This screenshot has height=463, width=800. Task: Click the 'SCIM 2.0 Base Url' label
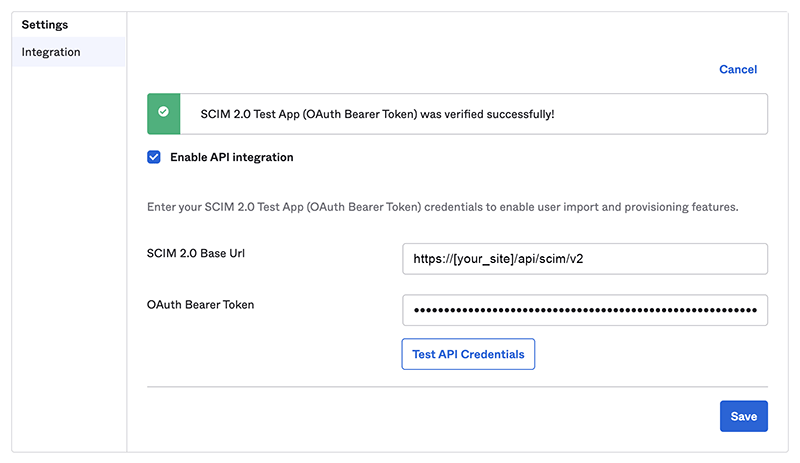[x=197, y=253]
